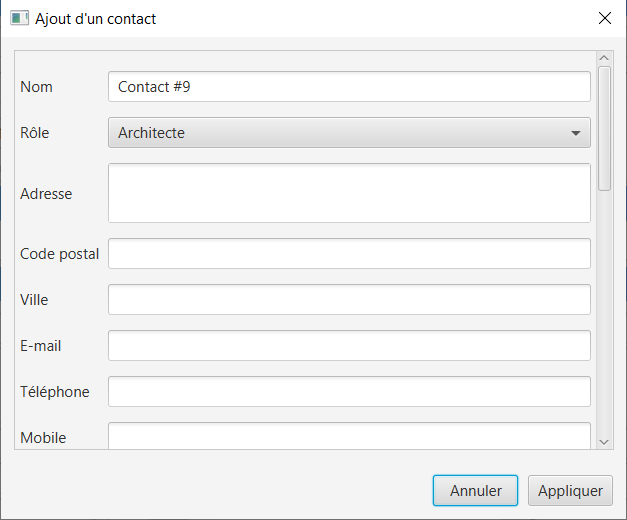Click the vertical scrollbar thumb

tap(604, 129)
